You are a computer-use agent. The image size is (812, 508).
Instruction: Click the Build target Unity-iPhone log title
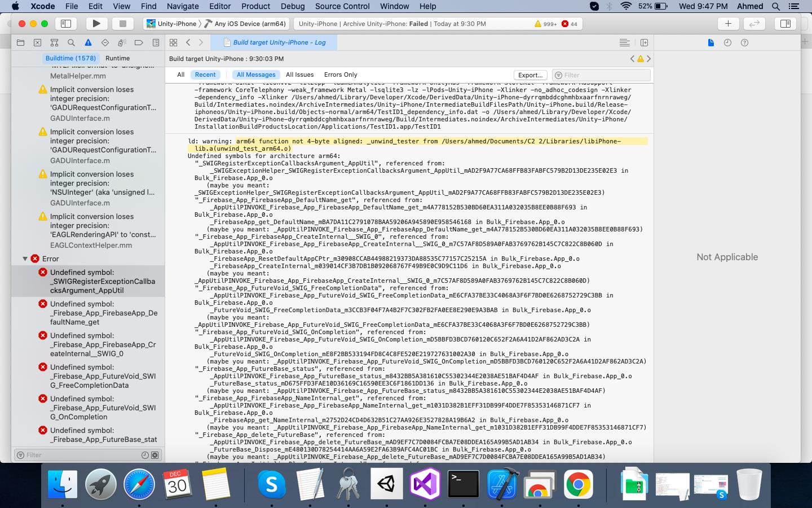coord(226,59)
